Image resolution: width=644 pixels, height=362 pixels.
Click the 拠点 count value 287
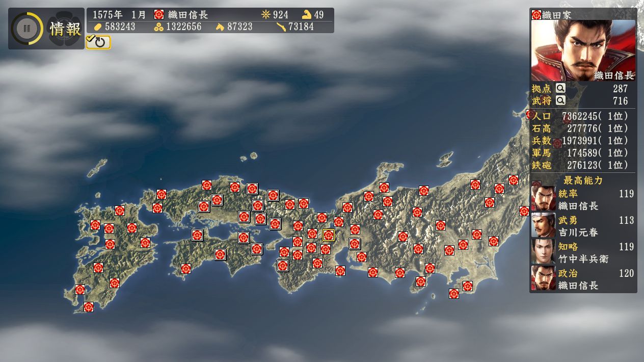621,89
